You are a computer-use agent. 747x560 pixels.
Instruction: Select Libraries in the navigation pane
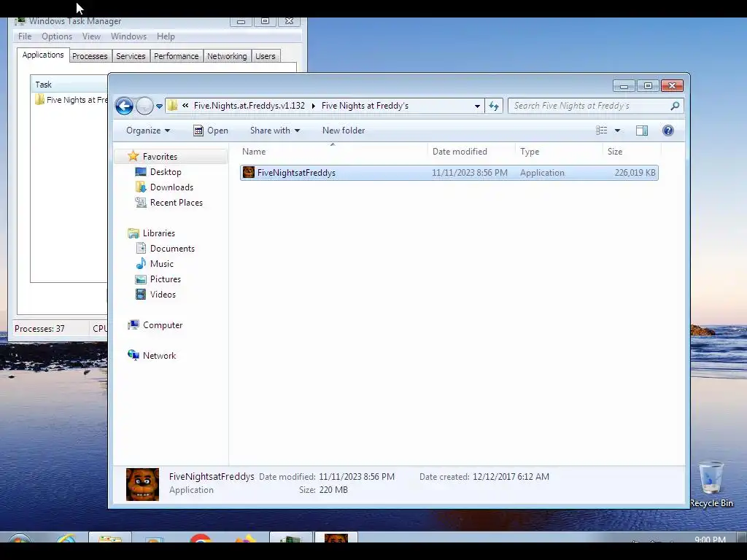tap(158, 233)
